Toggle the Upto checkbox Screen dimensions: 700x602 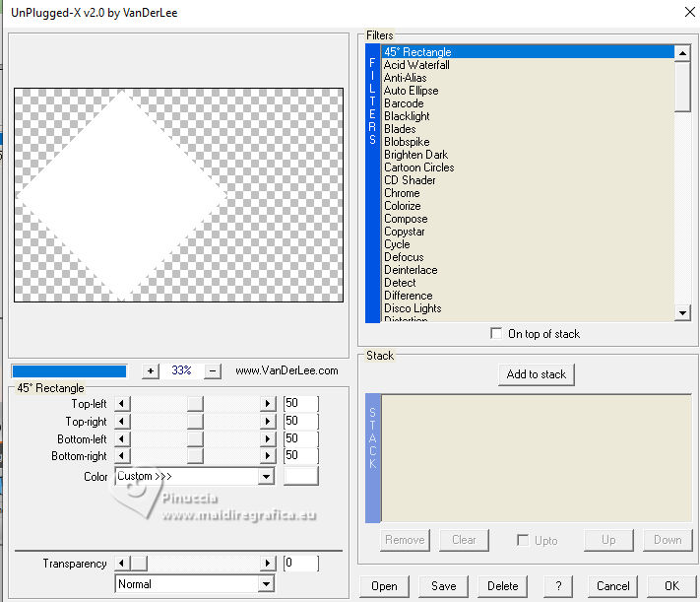pyautogui.click(x=523, y=540)
